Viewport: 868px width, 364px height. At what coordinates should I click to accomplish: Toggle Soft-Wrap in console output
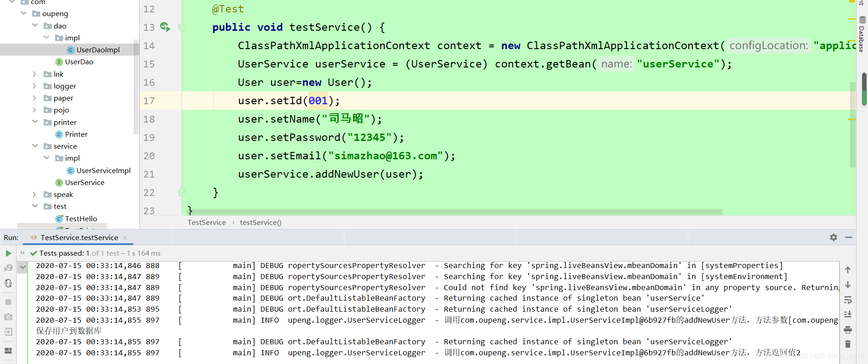tap(848, 300)
